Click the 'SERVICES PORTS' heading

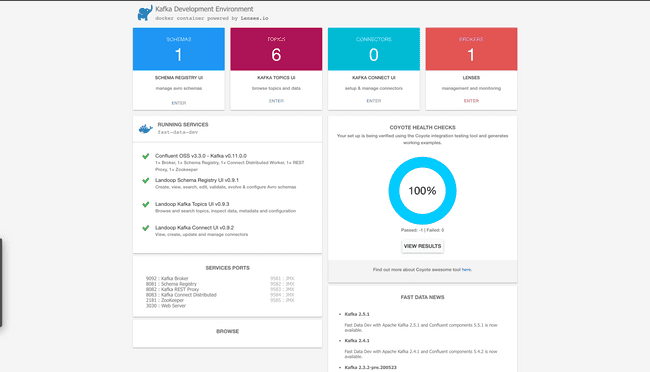tap(228, 268)
